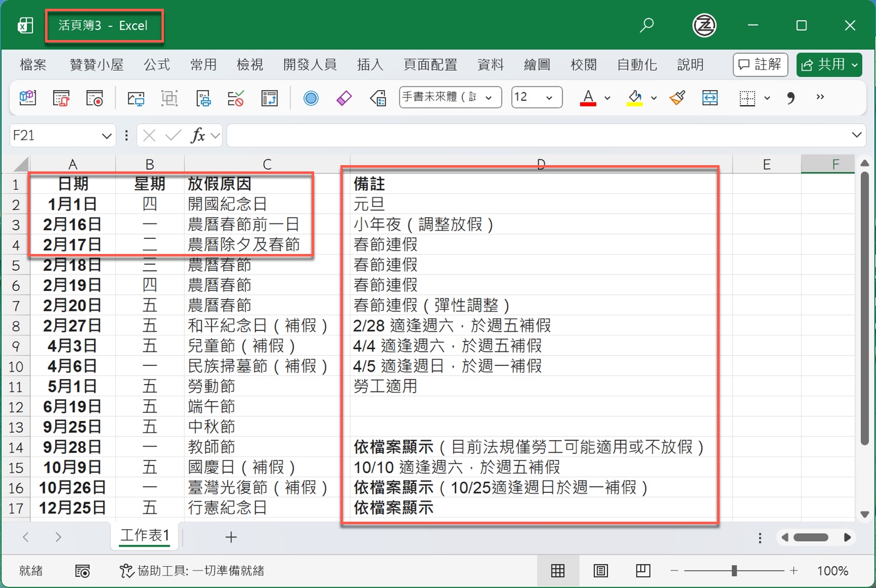The height and width of the screenshot is (588, 876).
Task: Open the 資料 ribbon tab
Action: coord(490,64)
